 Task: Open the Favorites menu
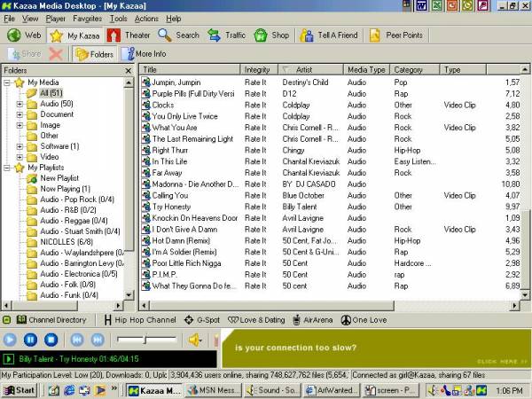[x=88, y=19]
